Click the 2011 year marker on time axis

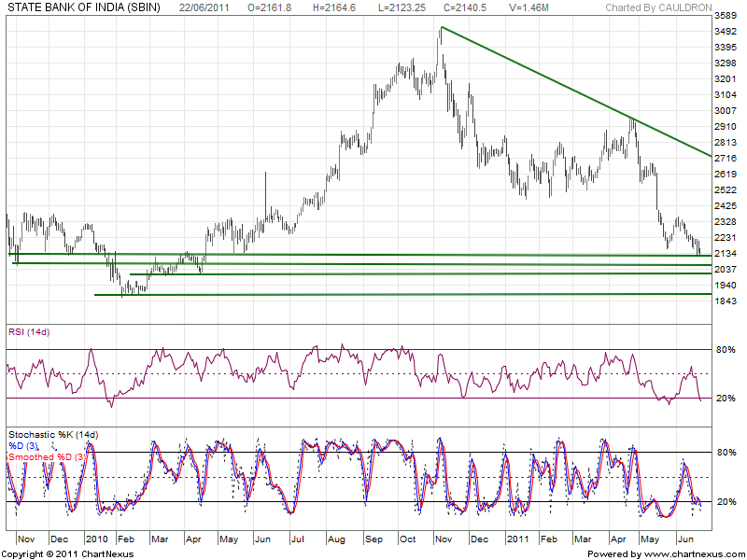(516, 539)
